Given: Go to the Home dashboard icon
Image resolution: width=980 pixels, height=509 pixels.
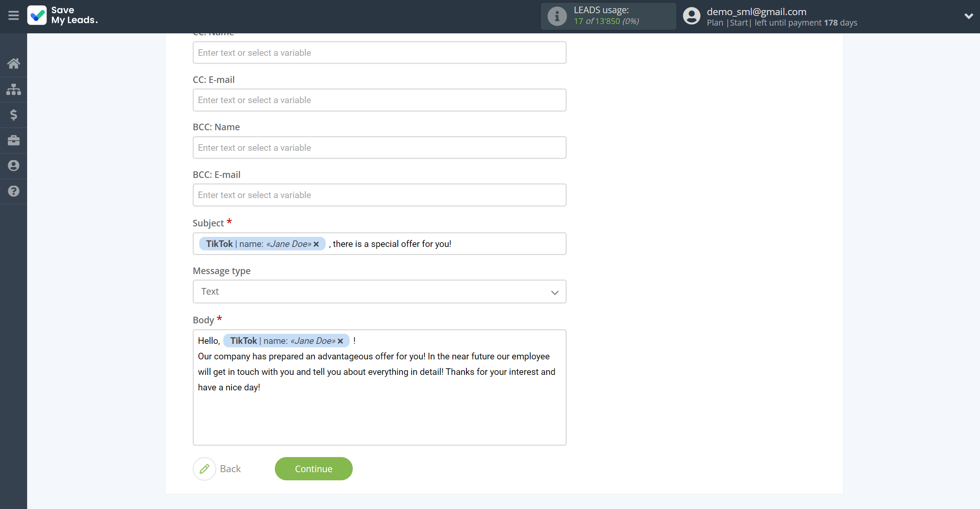Looking at the screenshot, I should [x=14, y=63].
